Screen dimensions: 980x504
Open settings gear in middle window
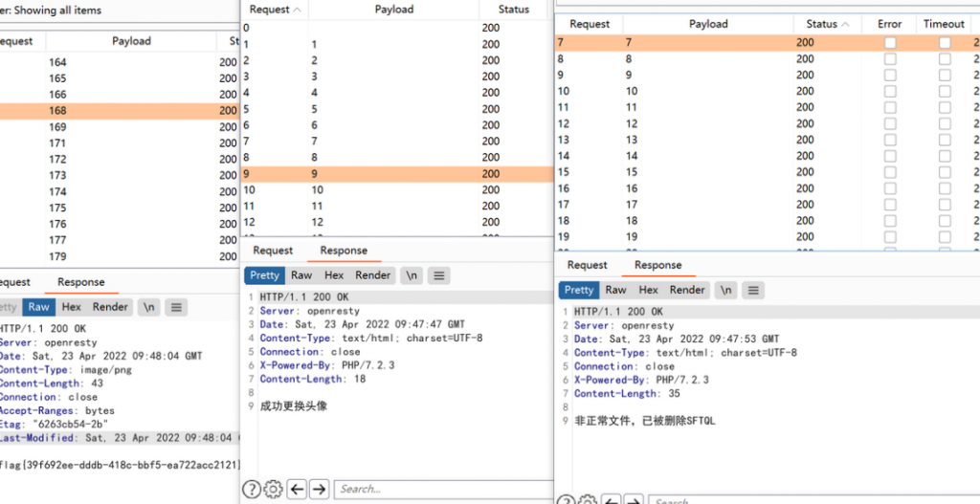pos(273,489)
